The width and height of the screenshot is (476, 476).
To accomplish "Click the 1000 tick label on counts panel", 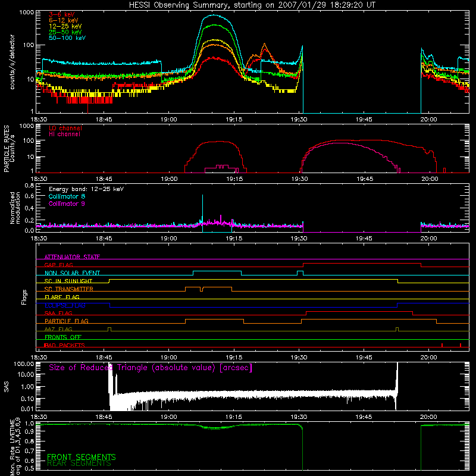I will 27,12.
